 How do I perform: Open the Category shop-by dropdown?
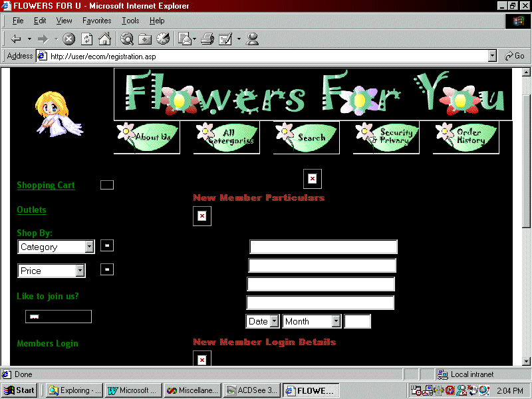(90, 247)
